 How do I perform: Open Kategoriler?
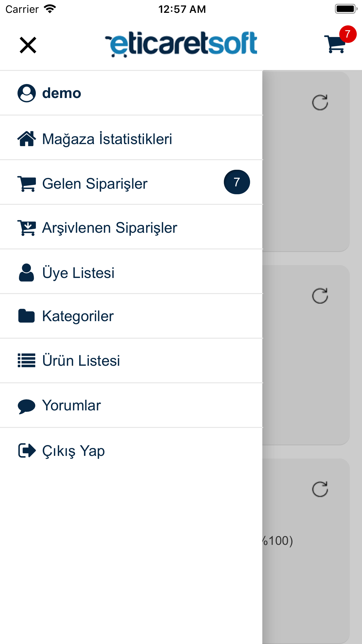(x=78, y=316)
